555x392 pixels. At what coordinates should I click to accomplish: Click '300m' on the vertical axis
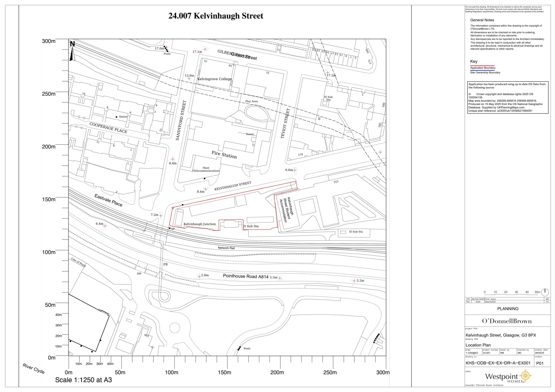coord(49,41)
